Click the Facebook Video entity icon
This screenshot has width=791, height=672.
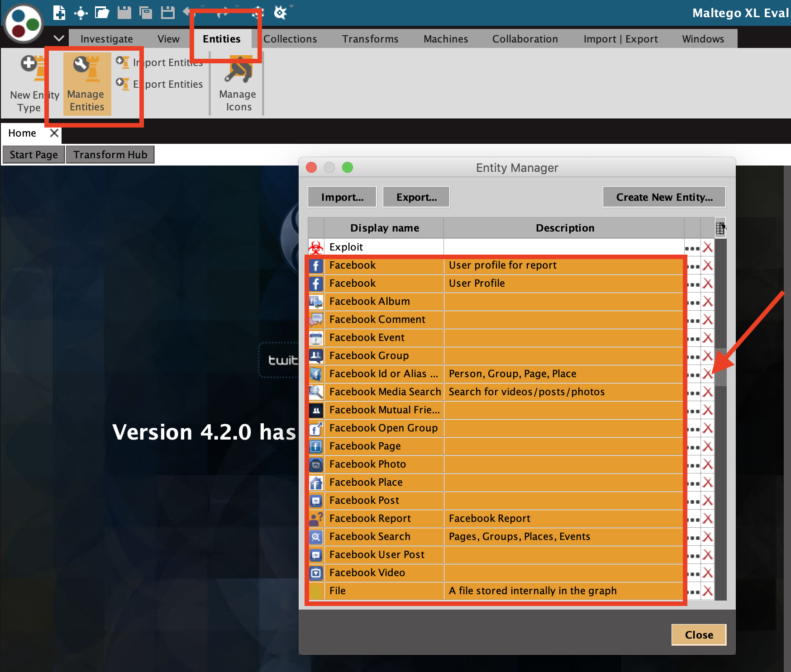pos(316,573)
